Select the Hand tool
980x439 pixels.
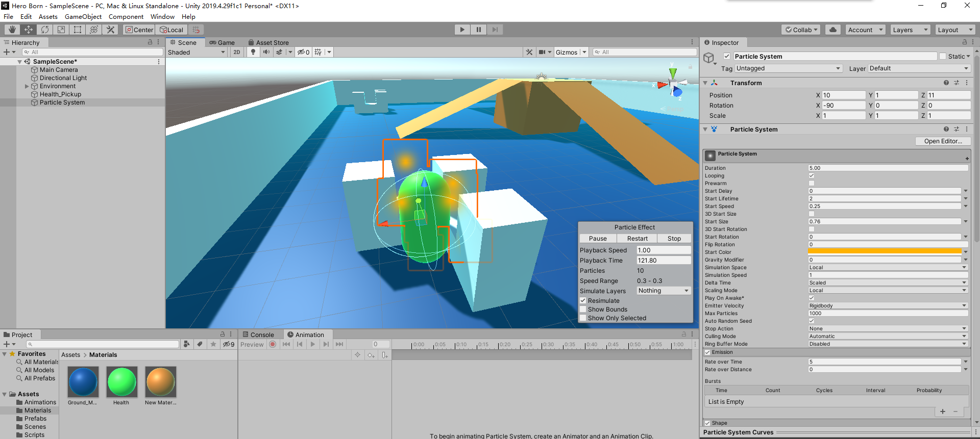pyautogui.click(x=12, y=30)
